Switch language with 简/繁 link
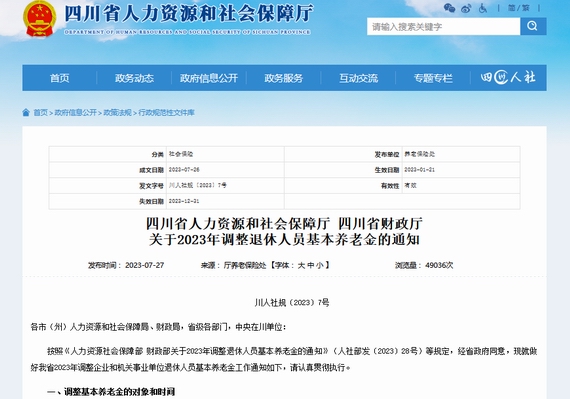The image size is (570, 399). 519,8
